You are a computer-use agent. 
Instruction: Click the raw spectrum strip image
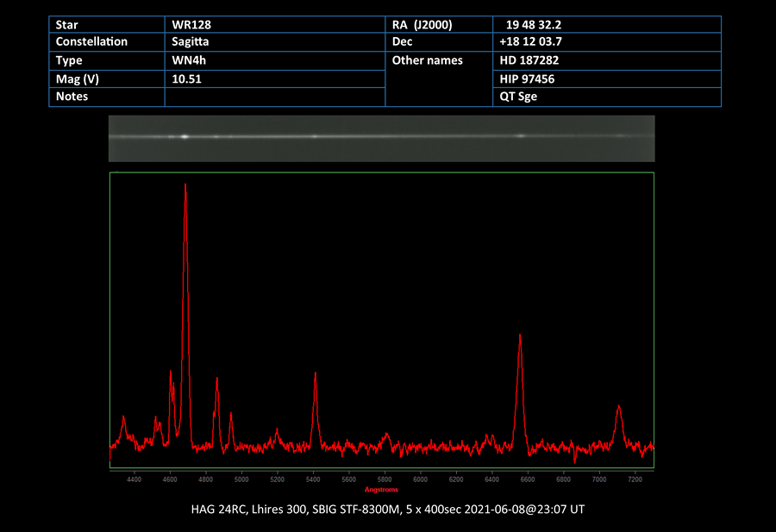(381, 137)
